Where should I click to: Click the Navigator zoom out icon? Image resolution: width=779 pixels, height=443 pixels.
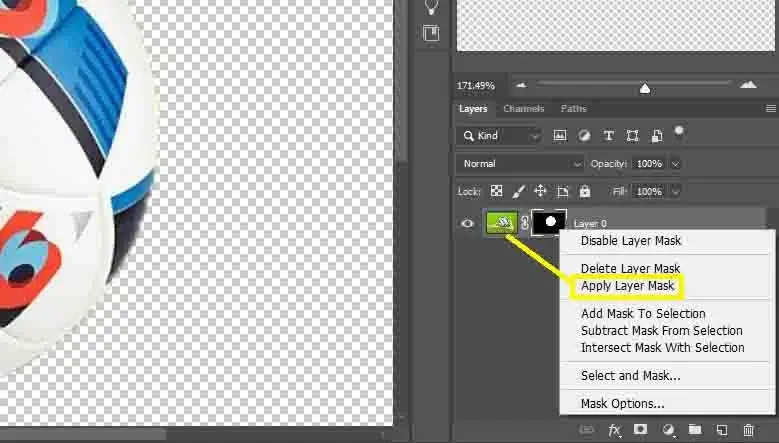(521, 85)
